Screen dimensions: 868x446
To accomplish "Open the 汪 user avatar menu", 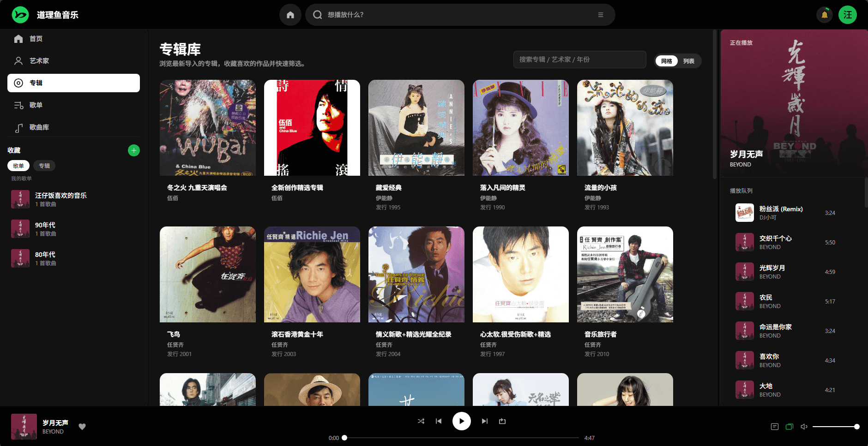I will [x=847, y=15].
